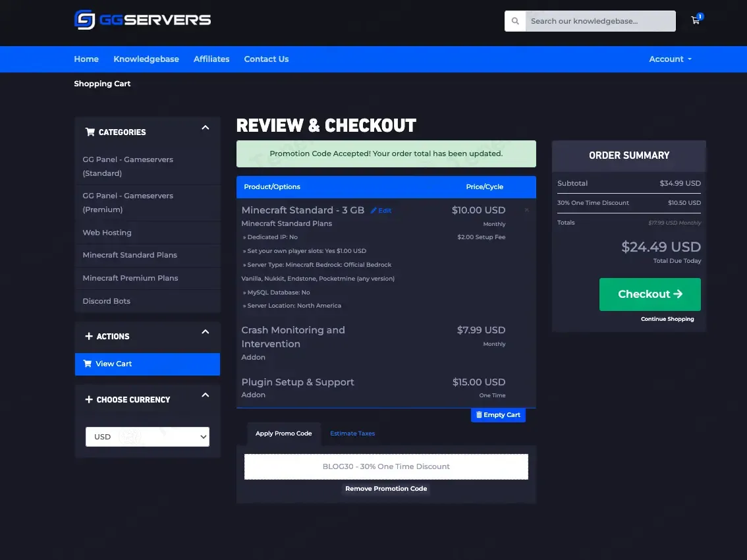Collapse the Actions panel chevron
747x560 pixels.
click(206, 331)
